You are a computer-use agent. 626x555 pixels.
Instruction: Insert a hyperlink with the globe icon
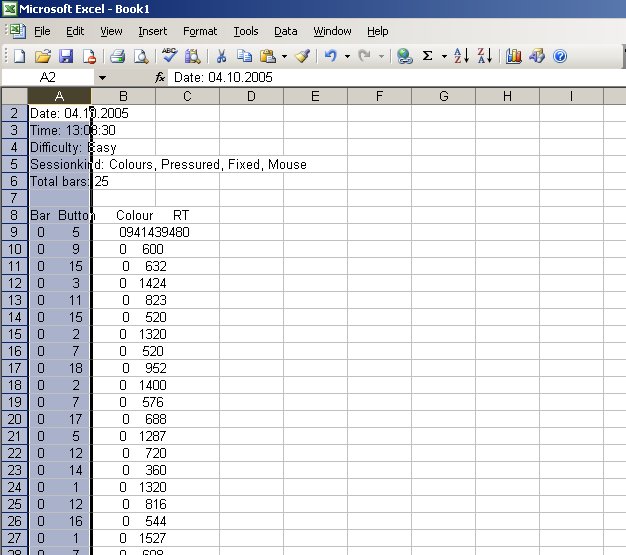404,56
